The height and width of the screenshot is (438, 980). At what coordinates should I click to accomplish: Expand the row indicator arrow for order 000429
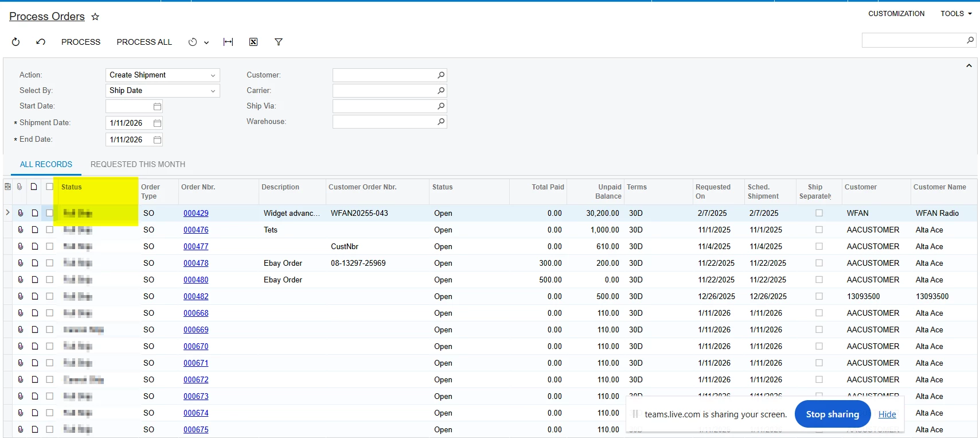[x=7, y=213]
